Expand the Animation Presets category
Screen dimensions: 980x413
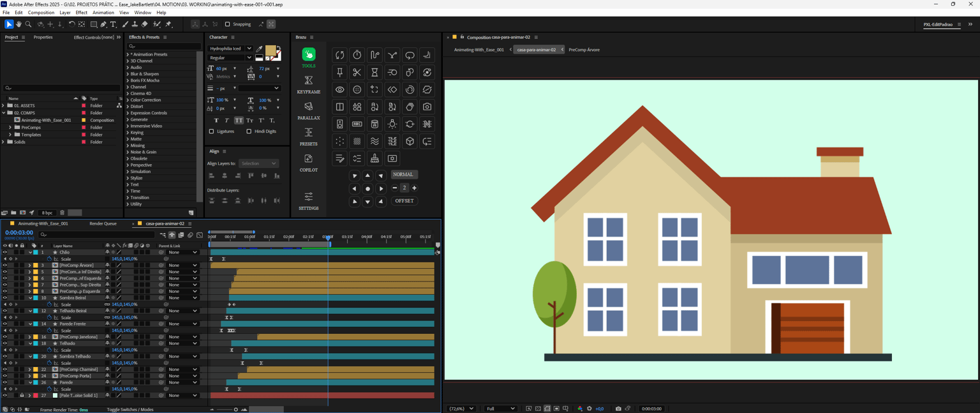128,54
